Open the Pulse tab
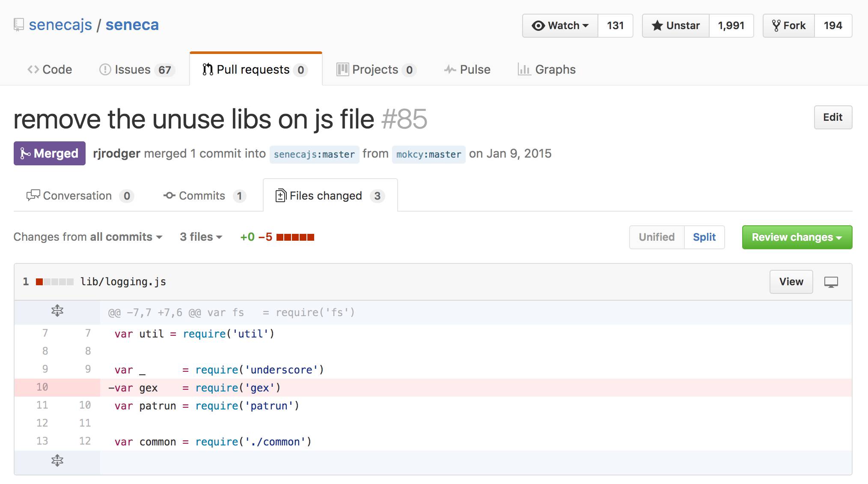The image size is (868, 484). [x=467, y=69]
